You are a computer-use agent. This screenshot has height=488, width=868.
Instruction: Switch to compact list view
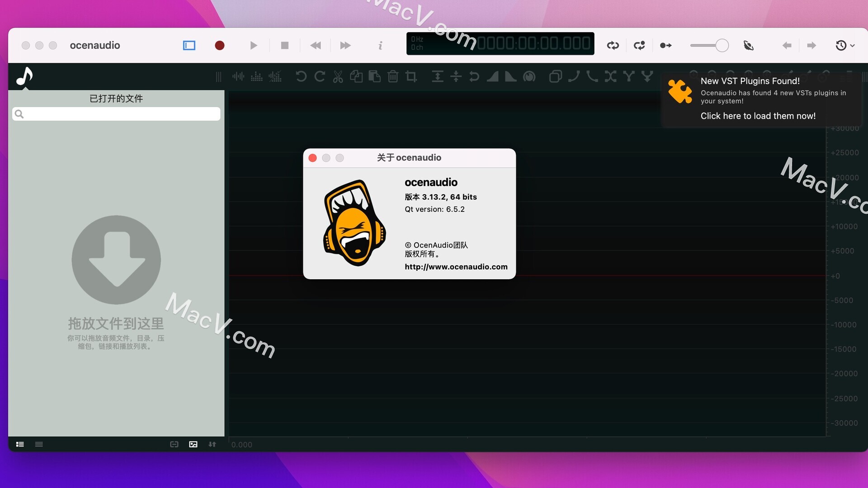[x=39, y=444]
